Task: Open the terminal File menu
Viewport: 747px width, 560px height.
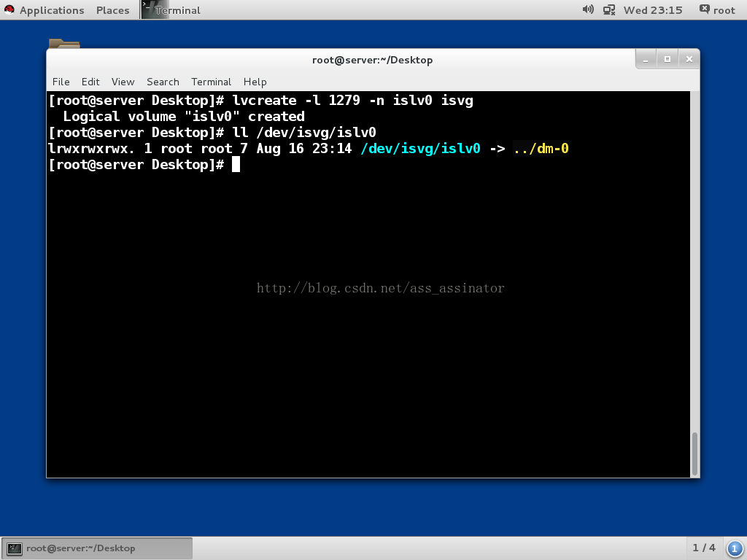Action: pyautogui.click(x=61, y=82)
